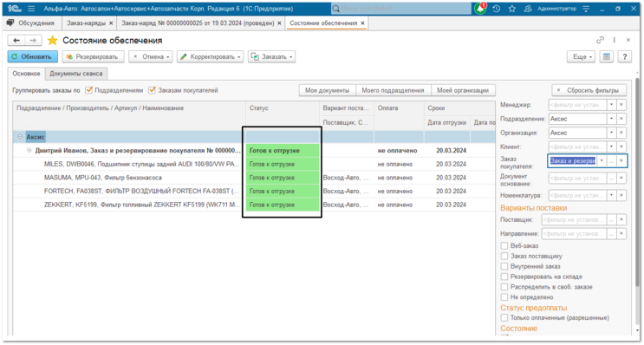This screenshot has width=644, height=345.
Task: Toggle grouping by Заказам покупателей
Action: [152, 90]
